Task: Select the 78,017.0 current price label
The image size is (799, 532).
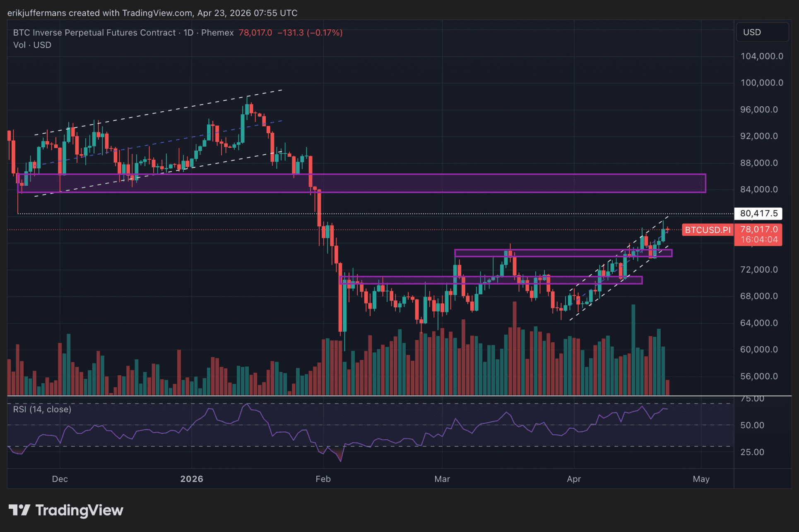Action: (758, 229)
